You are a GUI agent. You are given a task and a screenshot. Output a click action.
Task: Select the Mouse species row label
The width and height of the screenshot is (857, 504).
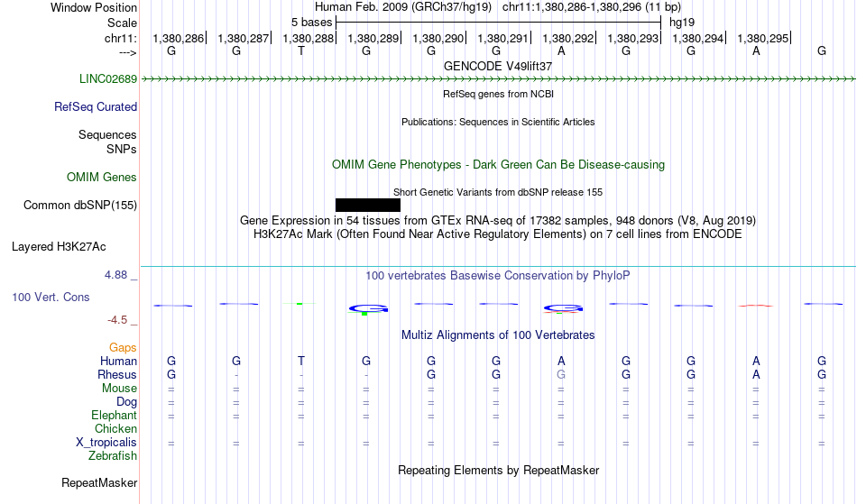(119, 389)
